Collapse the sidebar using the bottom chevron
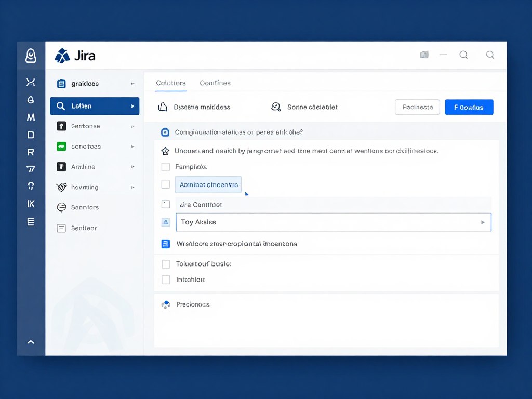The width and height of the screenshot is (532, 399). [31, 342]
